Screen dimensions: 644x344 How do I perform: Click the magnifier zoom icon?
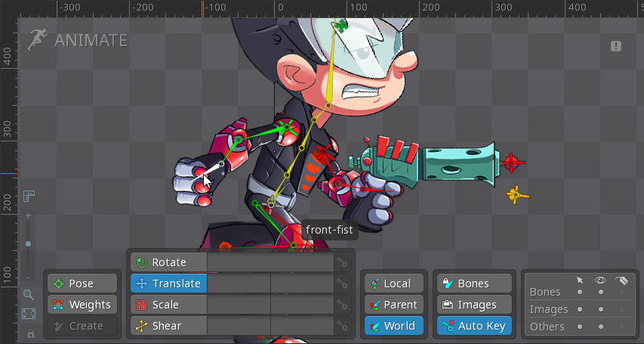[29, 295]
